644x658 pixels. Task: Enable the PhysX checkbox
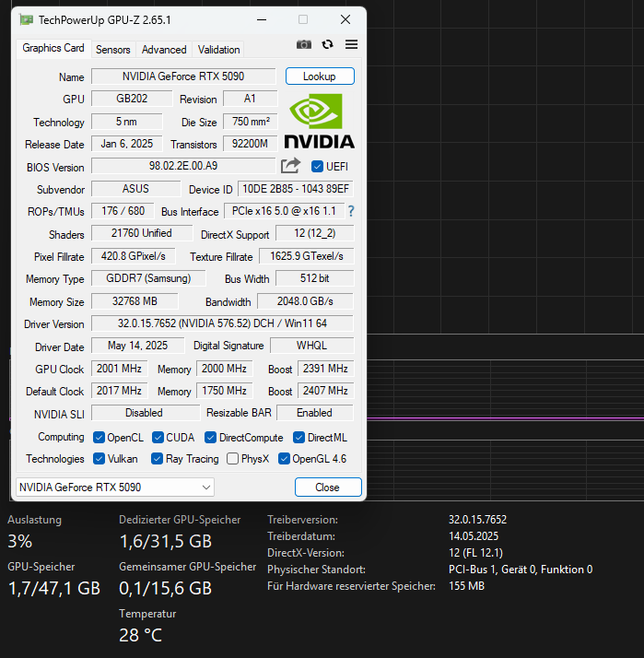[232, 459]
